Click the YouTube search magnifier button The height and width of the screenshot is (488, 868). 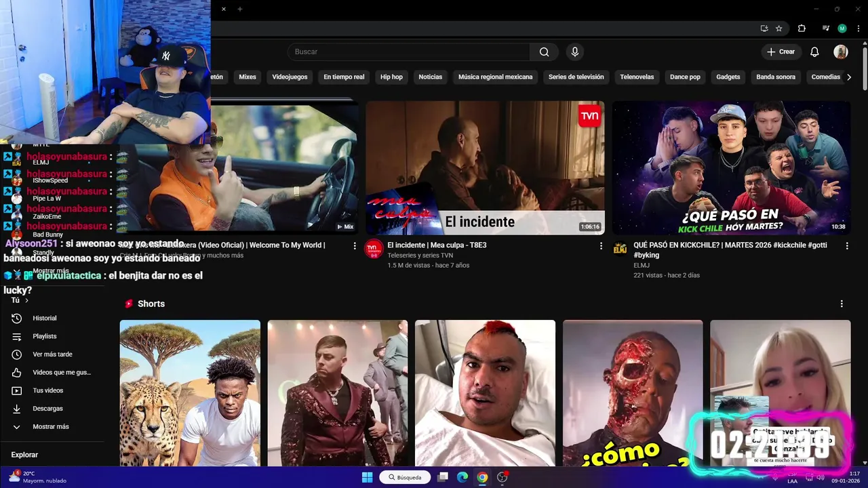[x=544, y=52]
